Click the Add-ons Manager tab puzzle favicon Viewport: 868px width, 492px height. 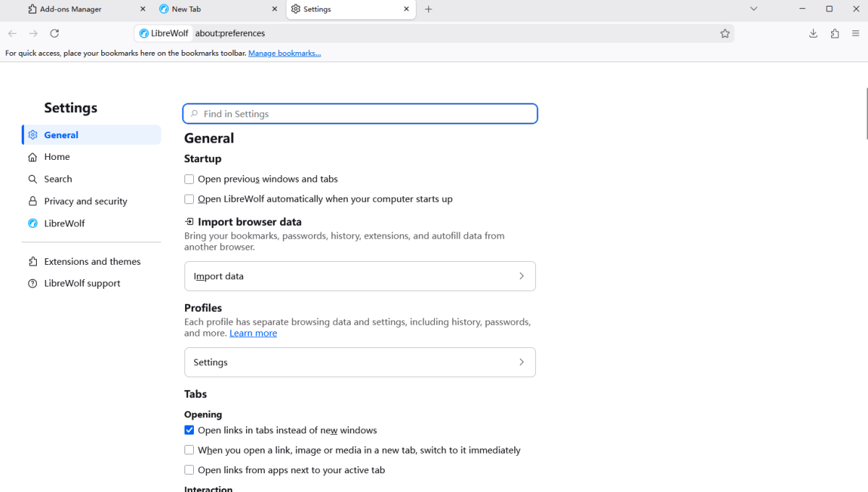33,9
